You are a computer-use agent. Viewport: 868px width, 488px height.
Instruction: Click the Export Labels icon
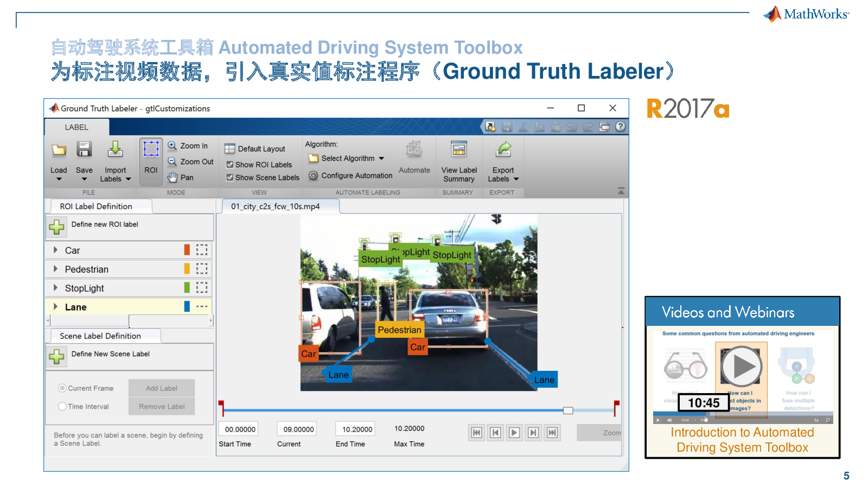[x=504, y=149]
